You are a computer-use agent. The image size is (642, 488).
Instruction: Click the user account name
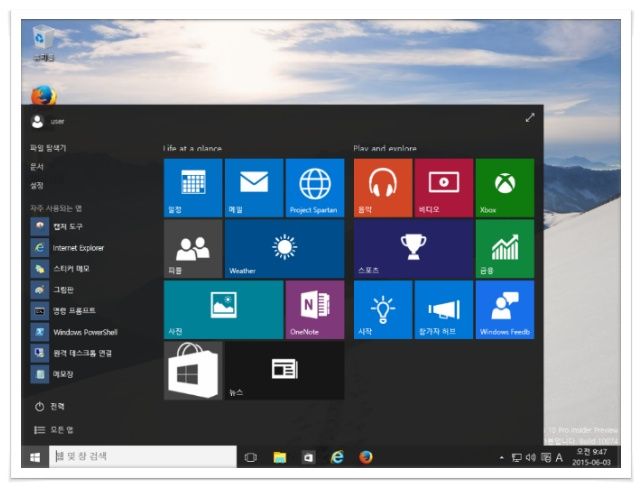[x=57, y=122]
